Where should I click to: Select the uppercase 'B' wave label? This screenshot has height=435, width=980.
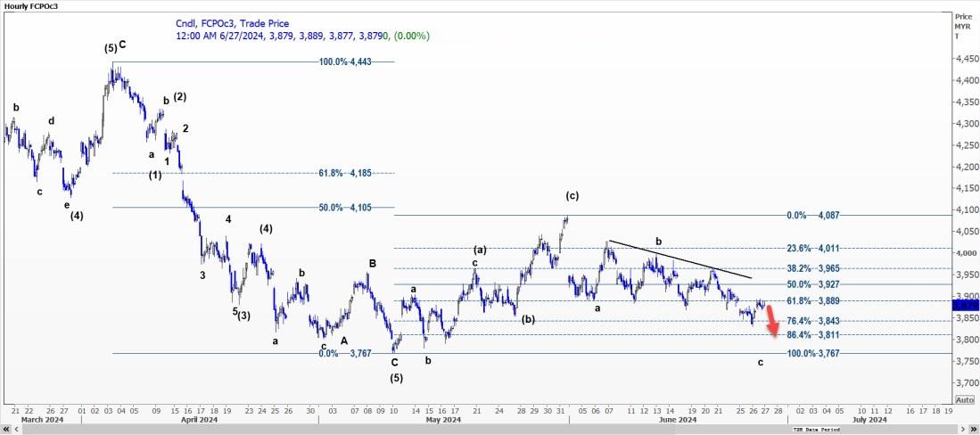372,264
